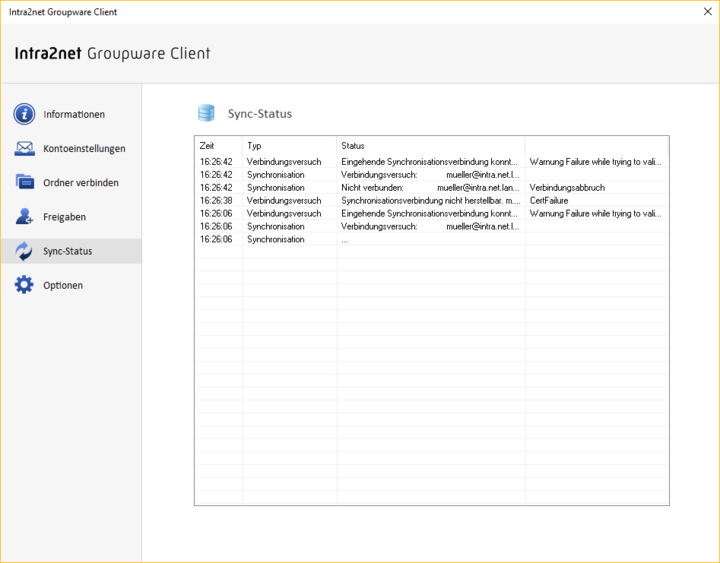Close the Intra2net Groupware Client window
Screen dimensions: 720x563
pyautogui.click(x=708, y=11)
